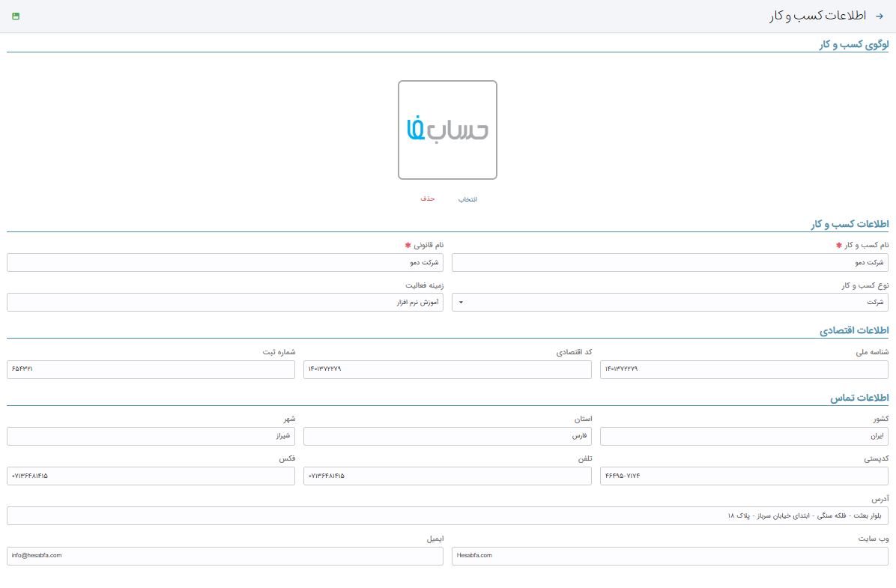Viewport: 896px width, 588px height.
Task: Click the کدپستی input field
Action: click(744, 476)
